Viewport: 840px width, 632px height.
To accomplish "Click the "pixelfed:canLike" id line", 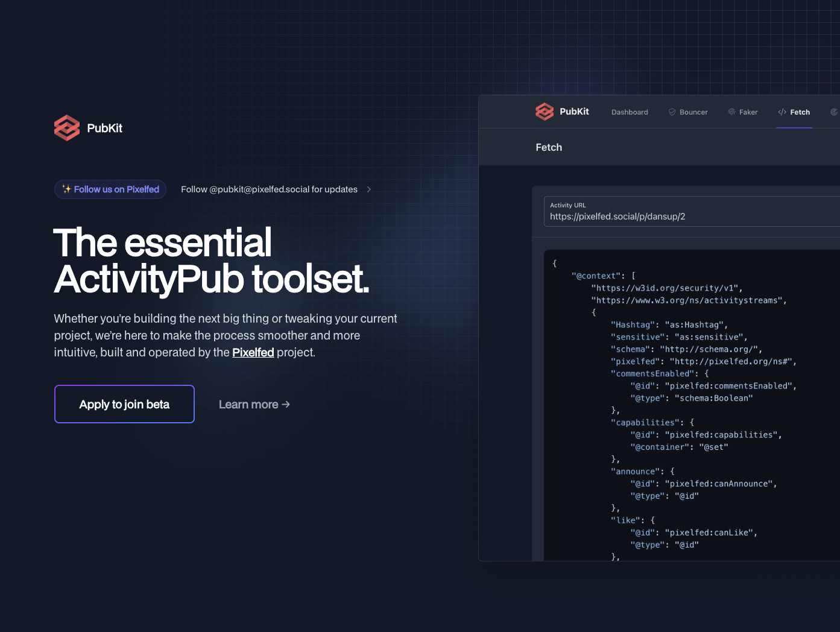I will (x=694, y=532).
